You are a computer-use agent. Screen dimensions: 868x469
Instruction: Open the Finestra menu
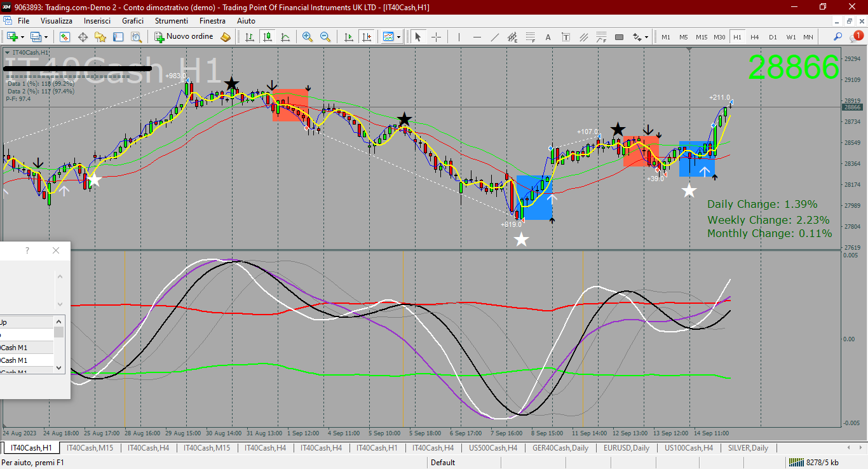coord(212,21)
